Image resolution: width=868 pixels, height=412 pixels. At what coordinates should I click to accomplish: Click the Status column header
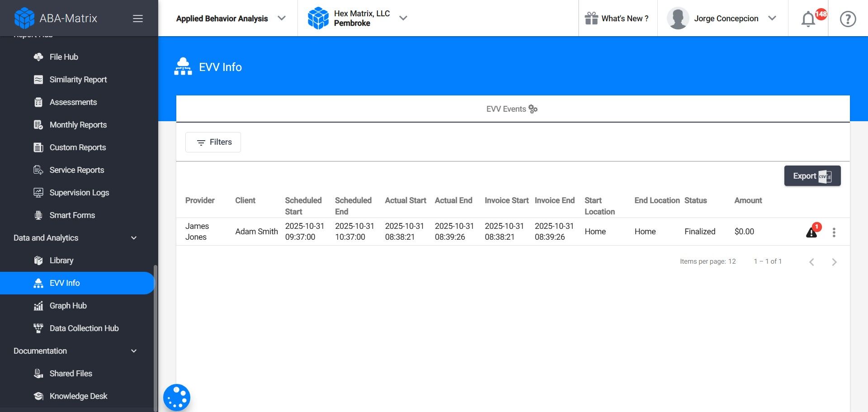695,200
